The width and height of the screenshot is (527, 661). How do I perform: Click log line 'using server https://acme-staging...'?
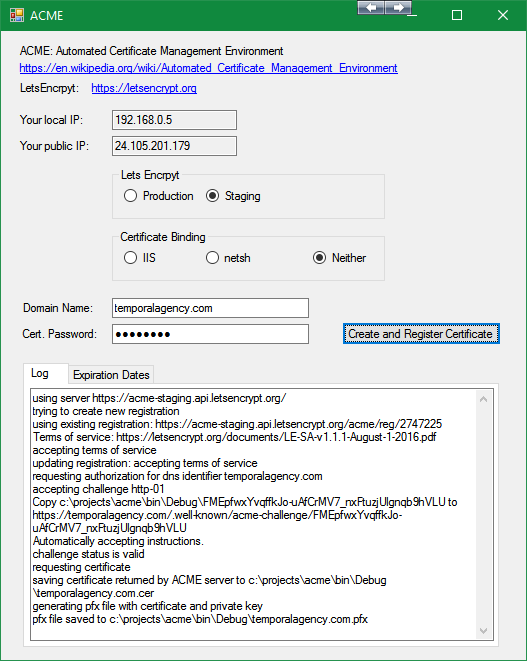(159, 398)
